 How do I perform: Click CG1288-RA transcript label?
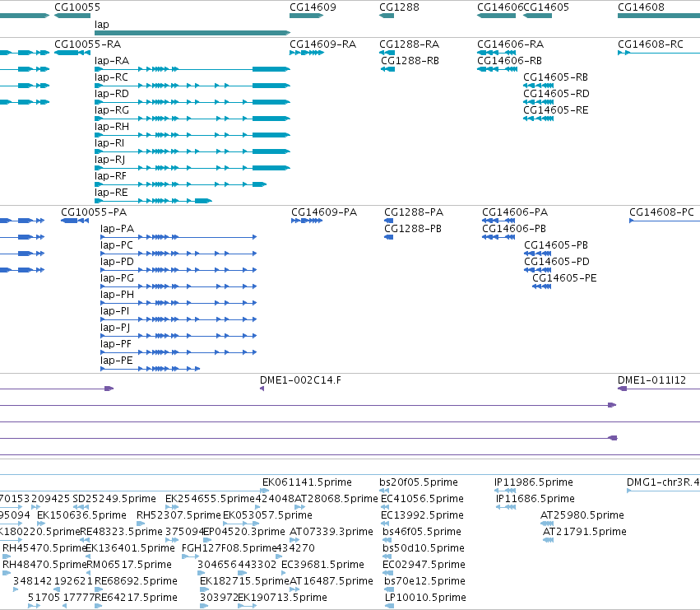410,44
